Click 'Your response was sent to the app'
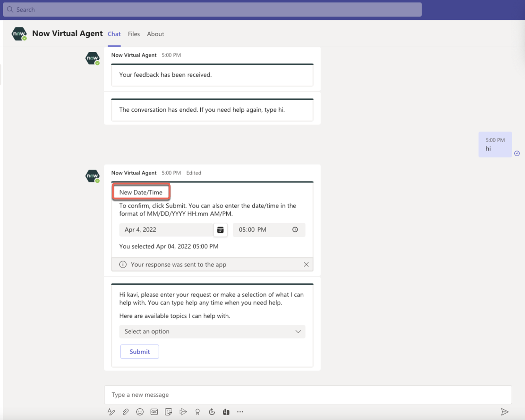Screen dimensions: 525x420 coord(178,264)
